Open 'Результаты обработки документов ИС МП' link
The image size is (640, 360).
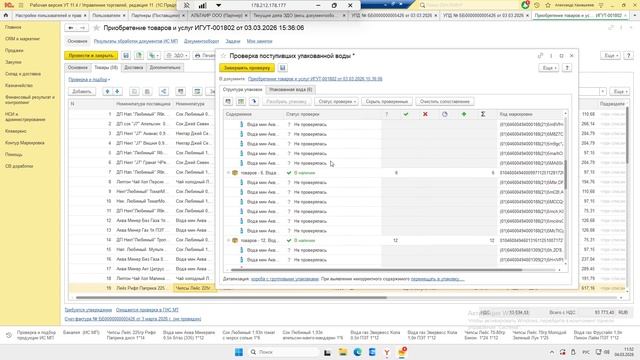136,41
